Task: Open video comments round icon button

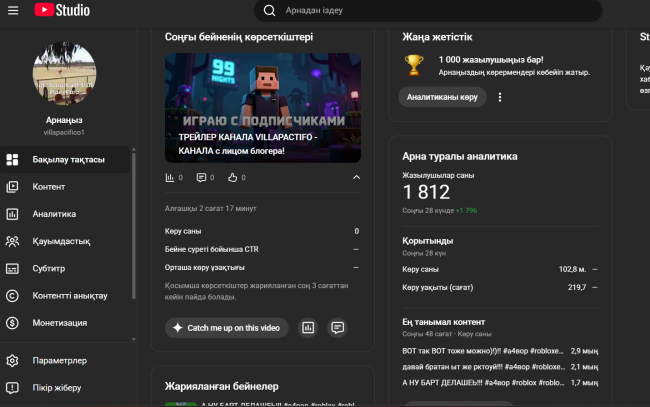Action: click(337, 328)
